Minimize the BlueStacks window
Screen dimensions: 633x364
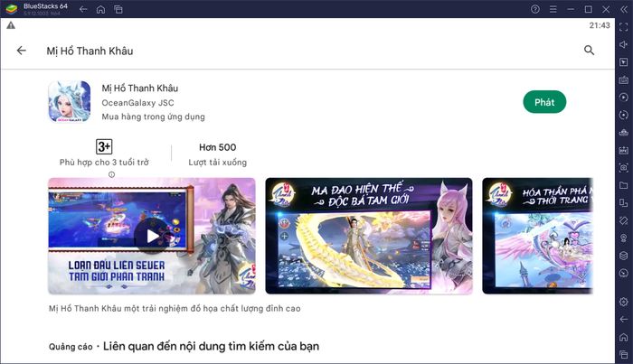click(x=571, y=9)
